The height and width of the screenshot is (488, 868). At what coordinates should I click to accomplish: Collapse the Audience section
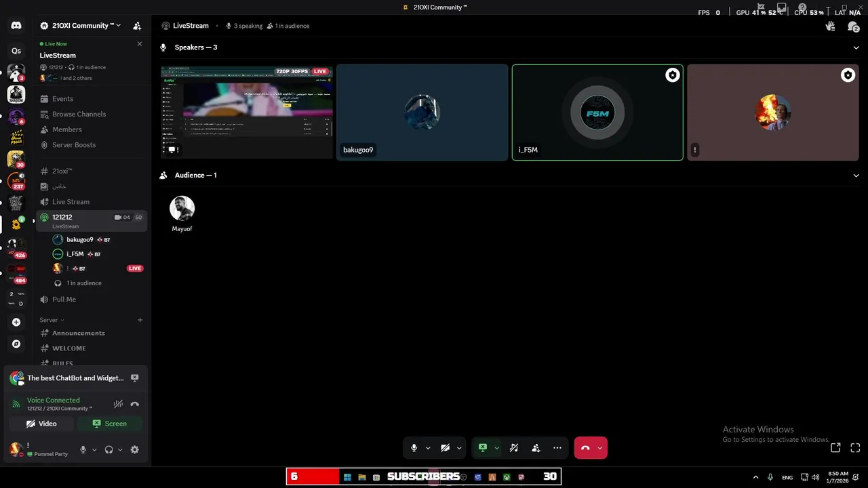click(x=856, y=176)
